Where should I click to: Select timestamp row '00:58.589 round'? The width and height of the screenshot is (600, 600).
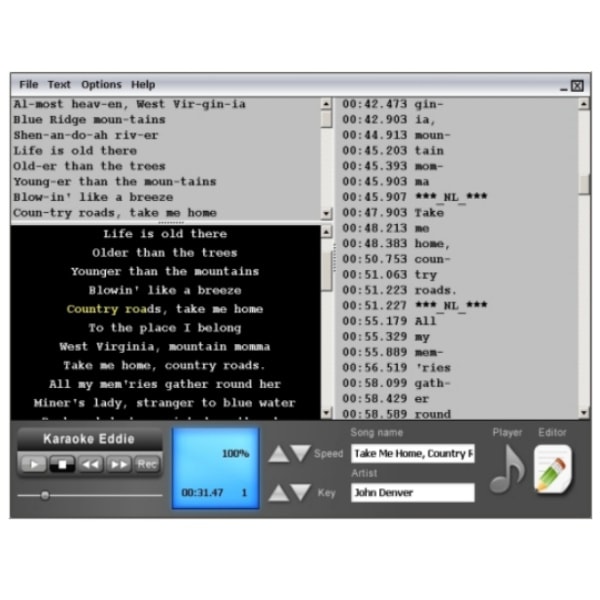[x=396, y=414]
